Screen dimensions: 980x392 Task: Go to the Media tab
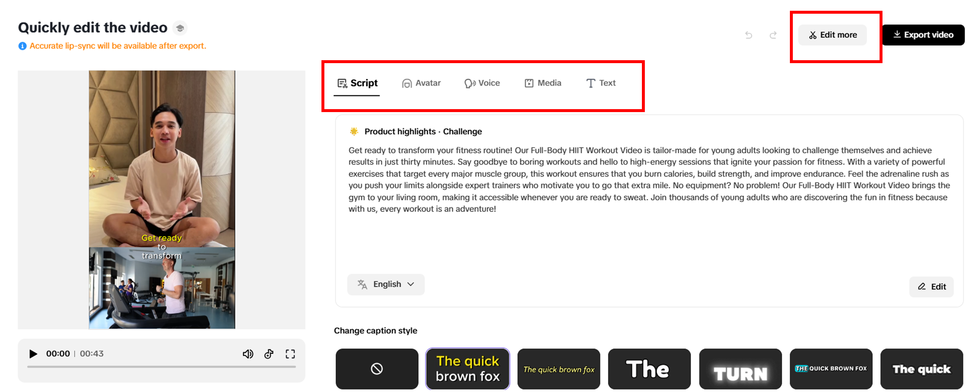tap(543, 83)
